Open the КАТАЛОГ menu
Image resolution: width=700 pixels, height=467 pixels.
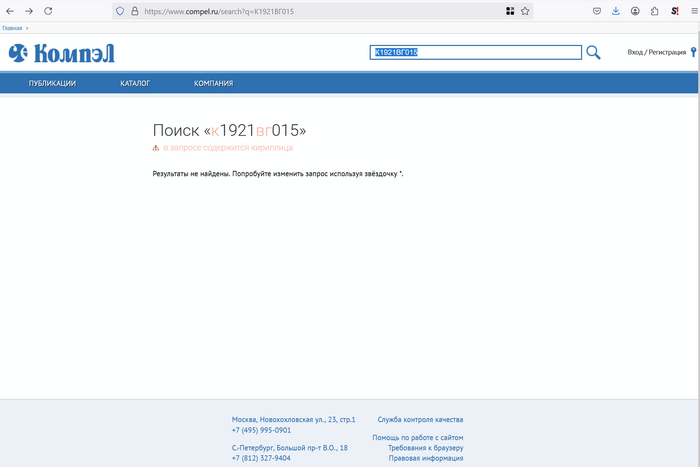pyautogui.click(x=135, y=83)
